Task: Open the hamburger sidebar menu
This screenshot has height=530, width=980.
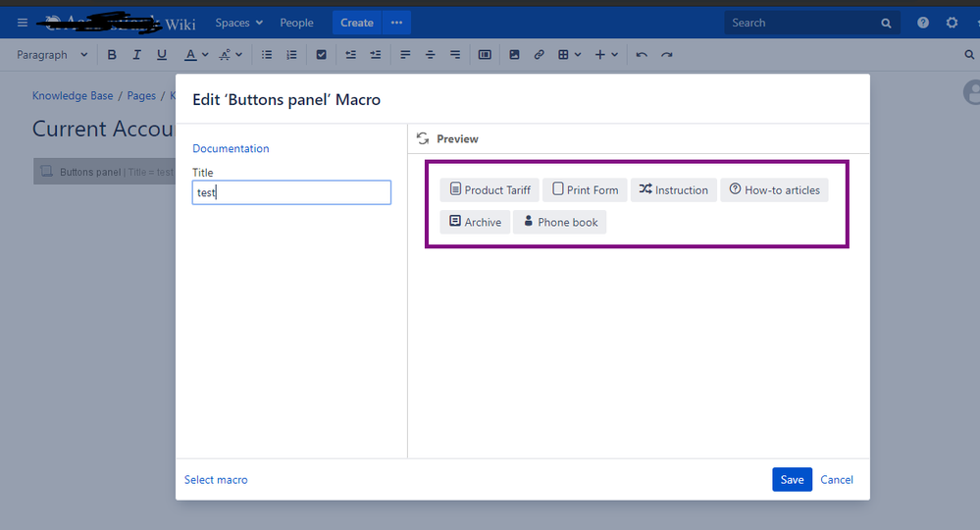Action: coord(23,23)
